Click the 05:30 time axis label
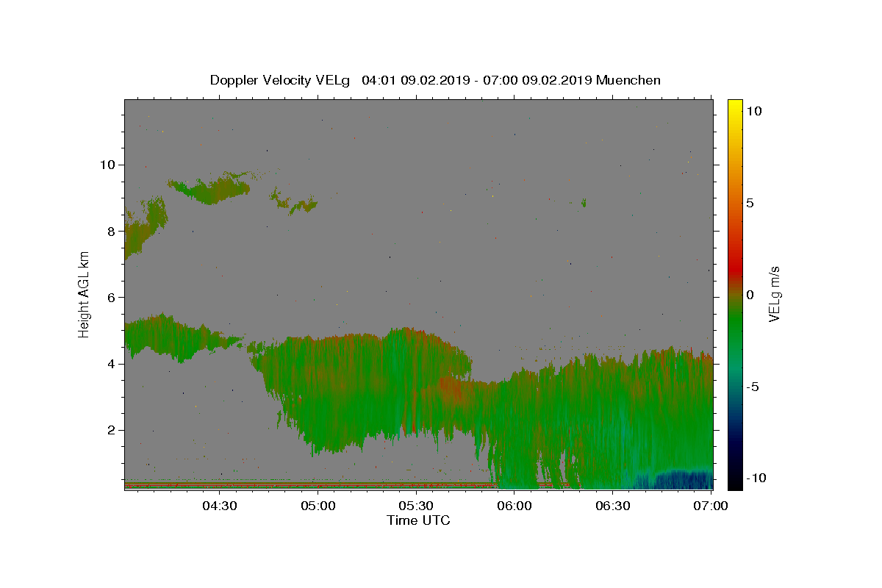882x588 pixels. [x=416, y=506]
